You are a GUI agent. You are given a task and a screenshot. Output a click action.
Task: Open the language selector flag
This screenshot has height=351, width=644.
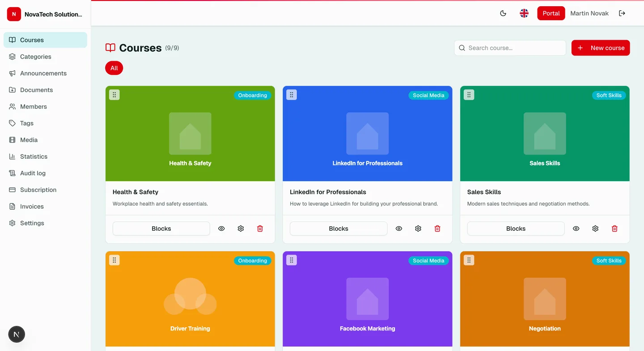524,13
